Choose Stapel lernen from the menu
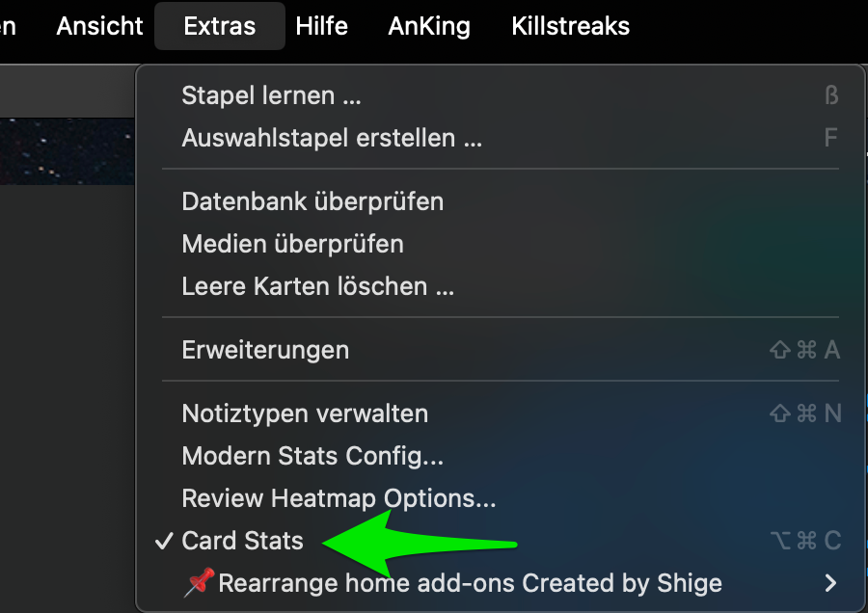This screenshot has width=868, height=613. (271, 95)
